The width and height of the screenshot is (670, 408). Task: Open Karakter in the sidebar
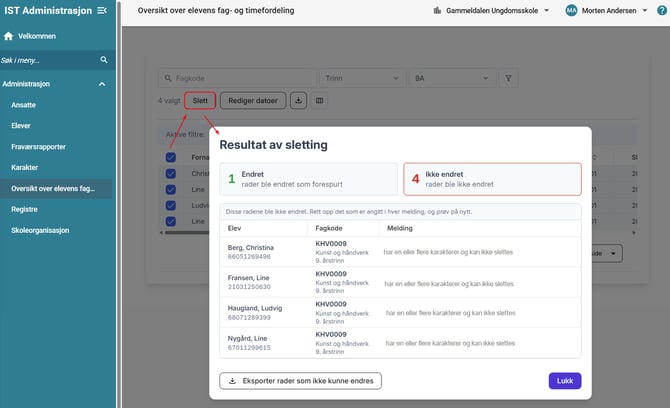(24, 167)
